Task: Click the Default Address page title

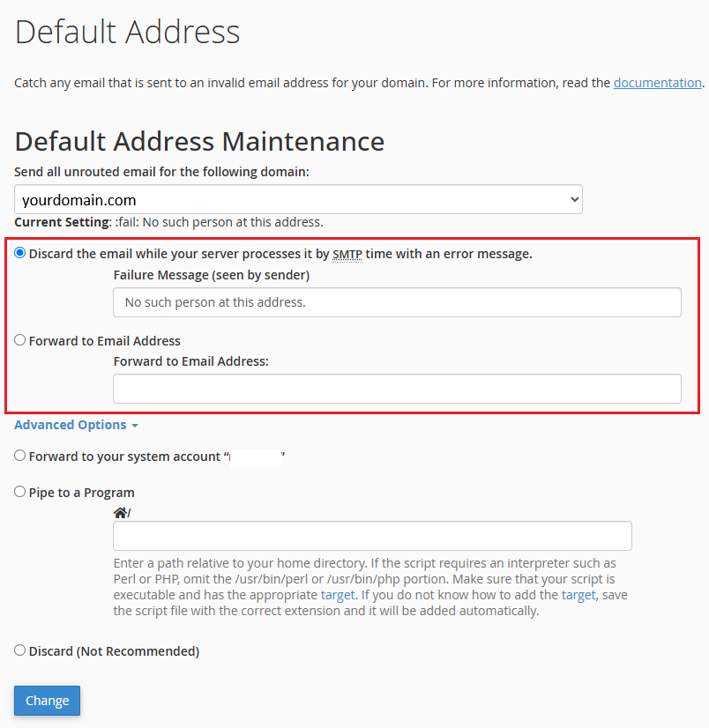Action: pyautogui.click(x=127, y=32)
